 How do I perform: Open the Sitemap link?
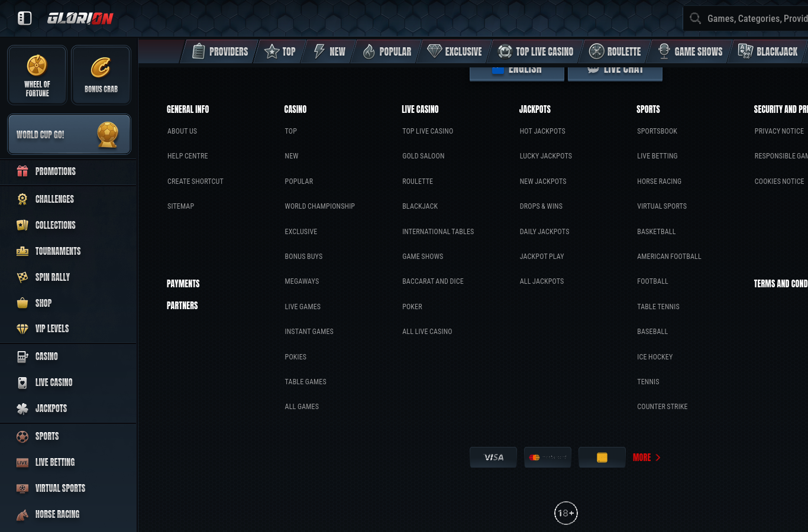click(x=180, y=206)
